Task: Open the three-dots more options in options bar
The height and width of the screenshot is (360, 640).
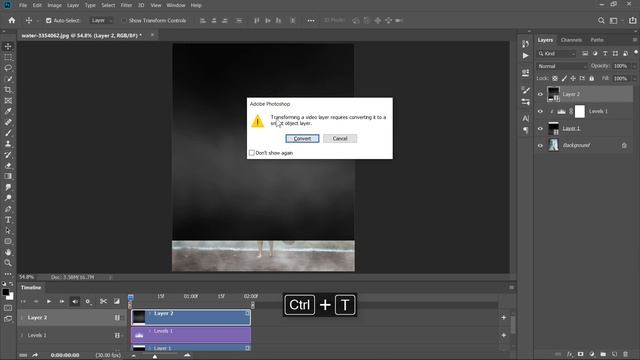Action: 311,20
